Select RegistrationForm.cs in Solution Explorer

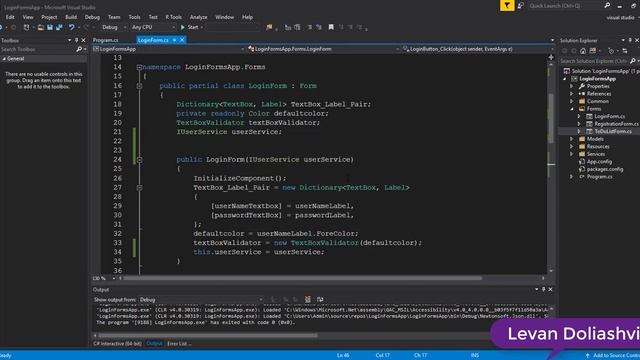(616, 124)
